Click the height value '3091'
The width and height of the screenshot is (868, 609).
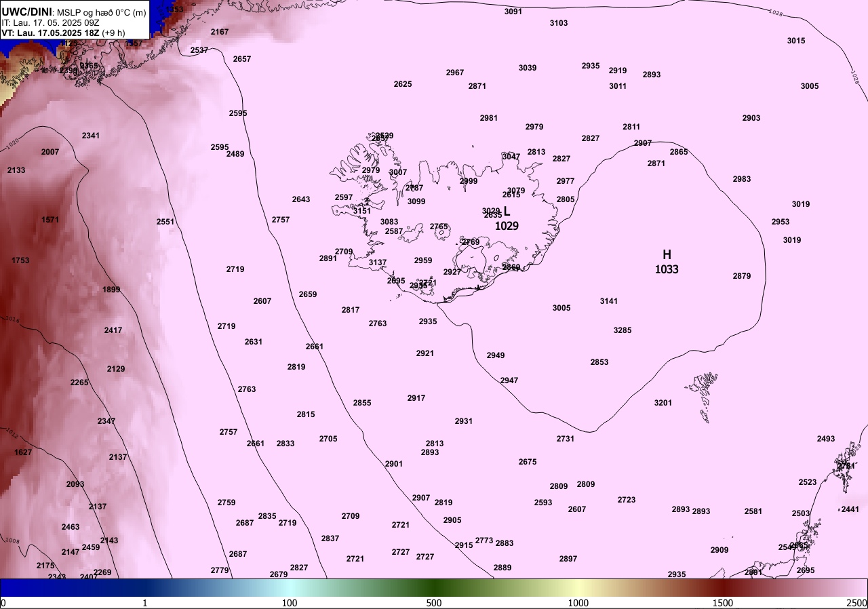coord(513,12)
